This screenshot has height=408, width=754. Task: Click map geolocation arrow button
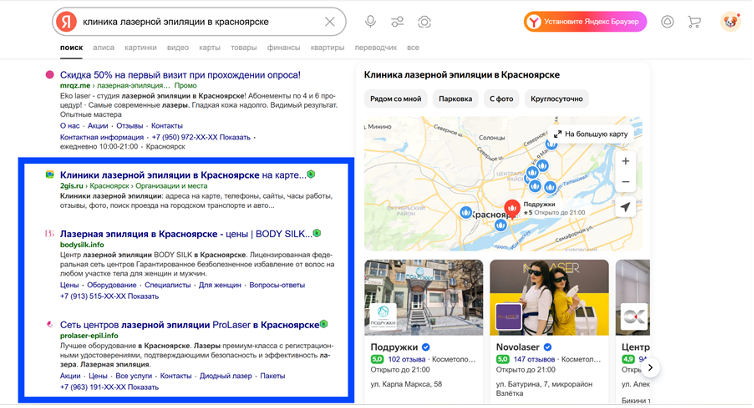(x=626, y=207)
